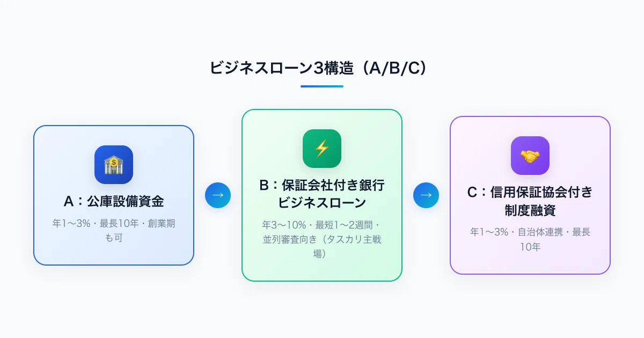Select the blue card A panel

click(x=114, y=195)
